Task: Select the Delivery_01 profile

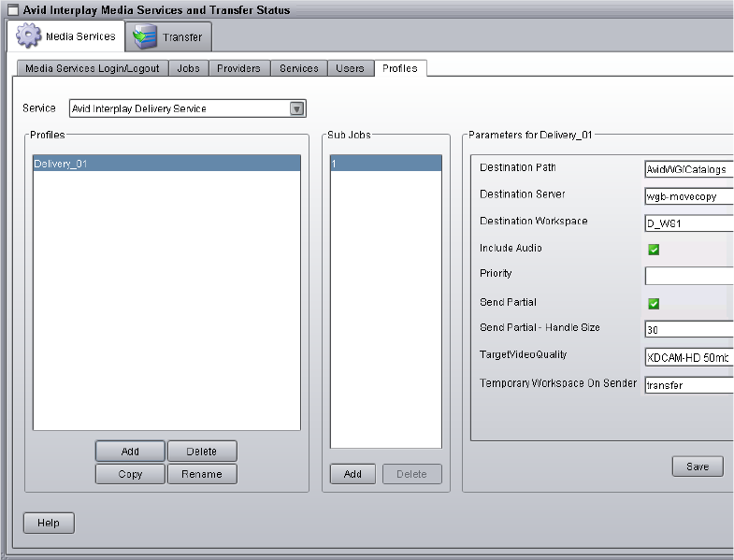Action: tap(166, 164)
